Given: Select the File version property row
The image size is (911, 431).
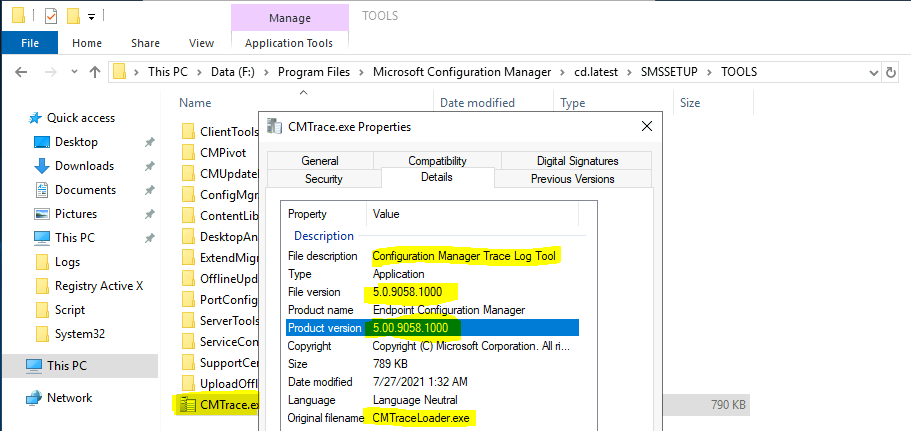Looking at the screenshot, I should [433, 292].
